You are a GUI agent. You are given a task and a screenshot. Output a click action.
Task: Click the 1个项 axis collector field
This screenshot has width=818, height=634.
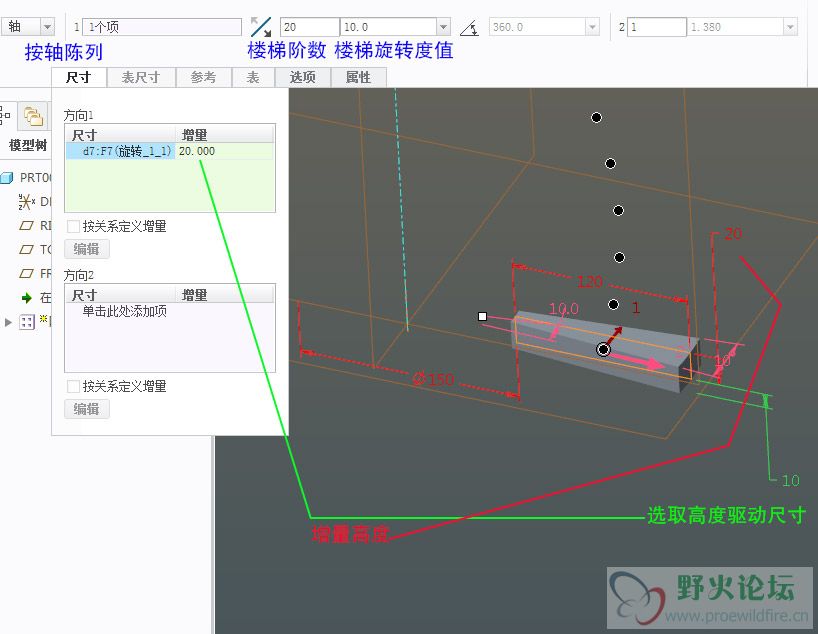tap(161, 27)
